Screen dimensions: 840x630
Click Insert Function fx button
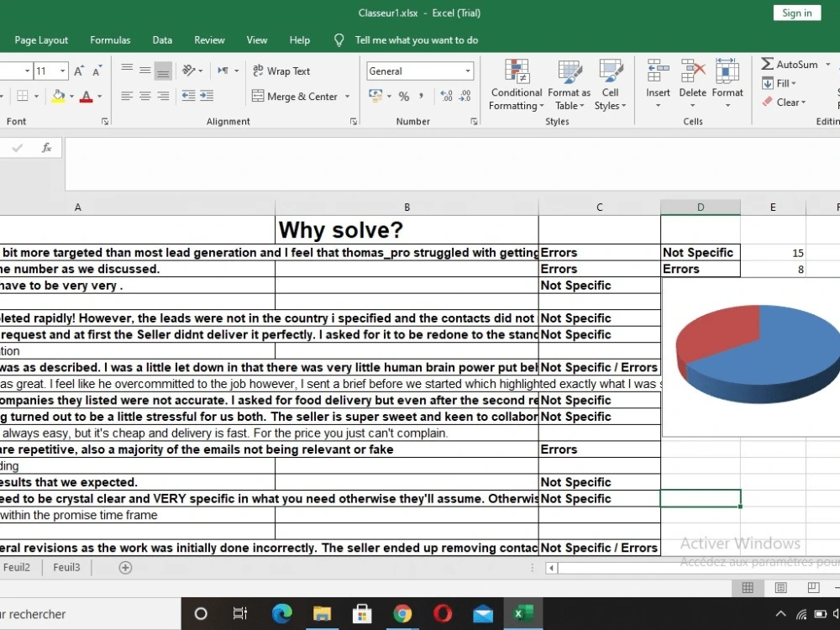[46, 148]
